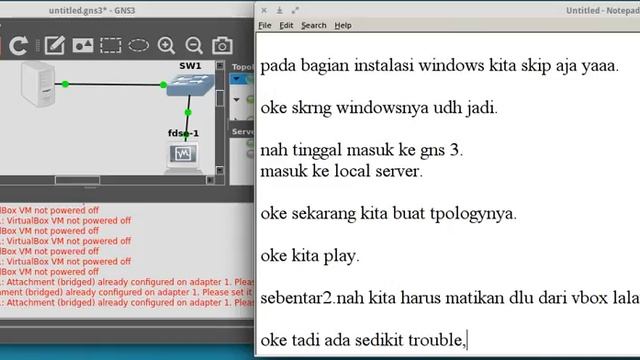Click the line 'oke skrng windowsnya udh jadi.'

coord(379,108)
